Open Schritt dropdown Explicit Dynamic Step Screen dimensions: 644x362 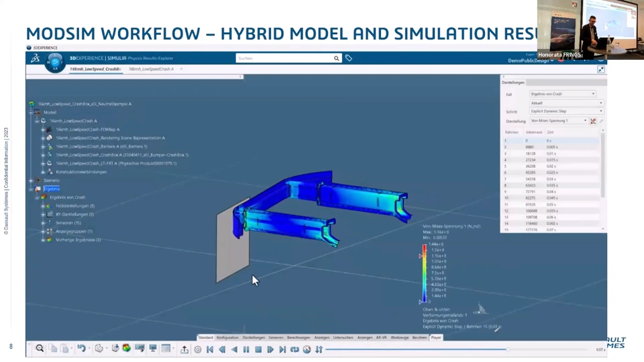point(566,111)
